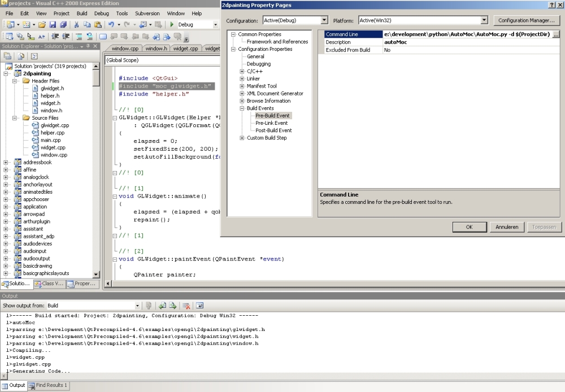565x392 pixels.
Task: Click the Save All icon
Action: [63, 25]
